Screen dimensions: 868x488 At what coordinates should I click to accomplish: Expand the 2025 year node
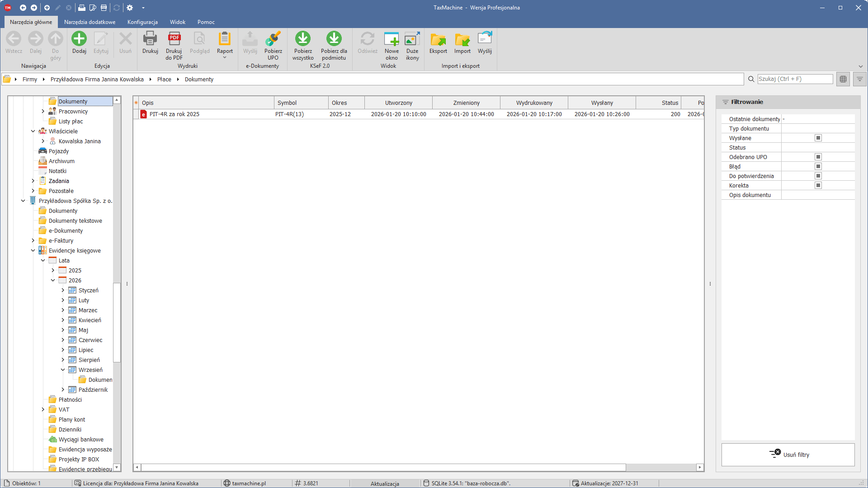click(x=53, y=270)
